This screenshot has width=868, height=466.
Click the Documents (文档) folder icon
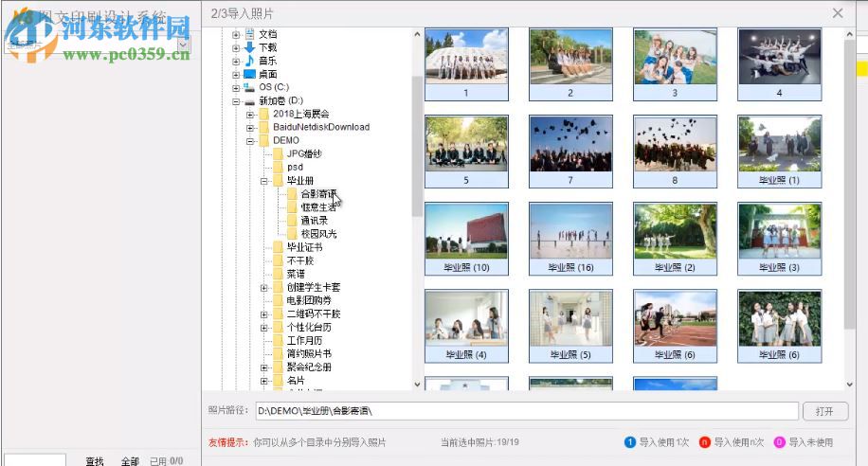pyautogui.click(x=249, y=34)
